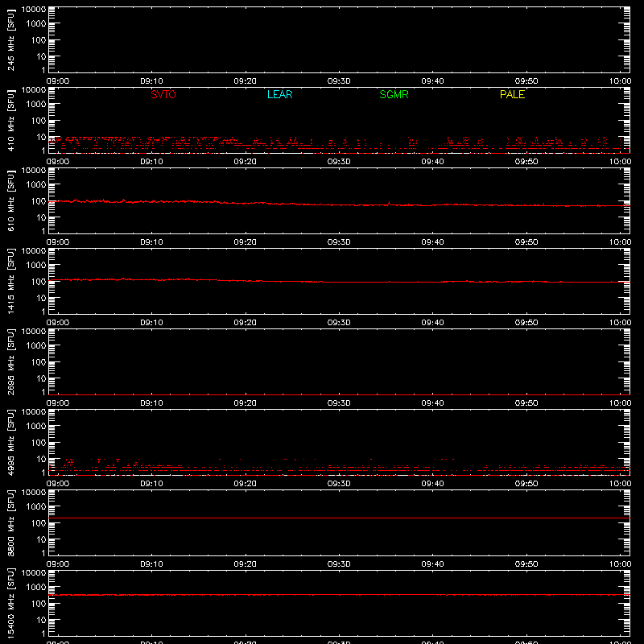Select the 245 MHz [SFU] axis title
Image resolution: width=644 pixels, height=644 pixels.
point(10,39)
